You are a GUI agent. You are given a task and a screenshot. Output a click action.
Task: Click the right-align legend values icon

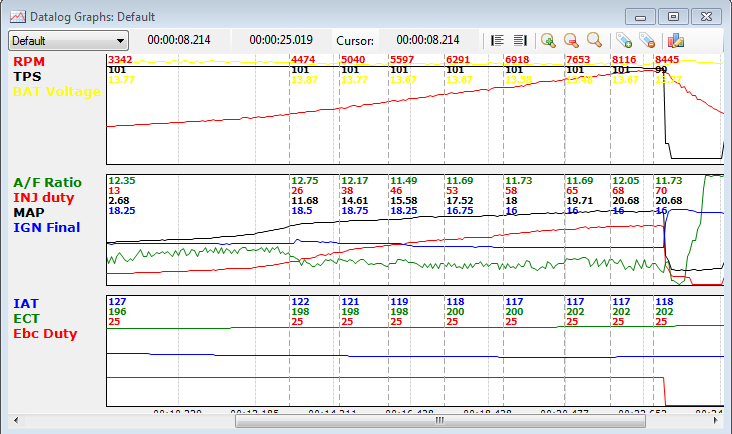[519, 40]
